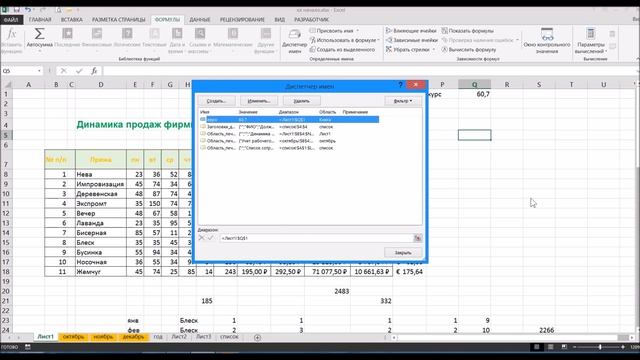The image size is (640, 360).
Task: Select the Область_печ row scoped to октябрь
Action: click(289, 141)
